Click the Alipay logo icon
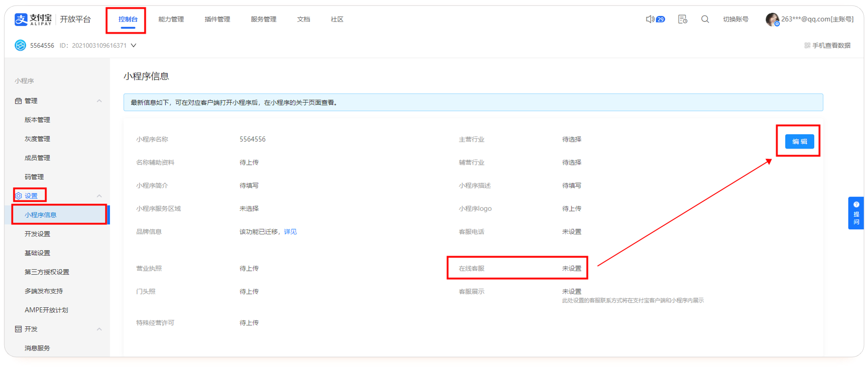The width and height of the screenshot is (868, 370). click(x=21, y=19)
